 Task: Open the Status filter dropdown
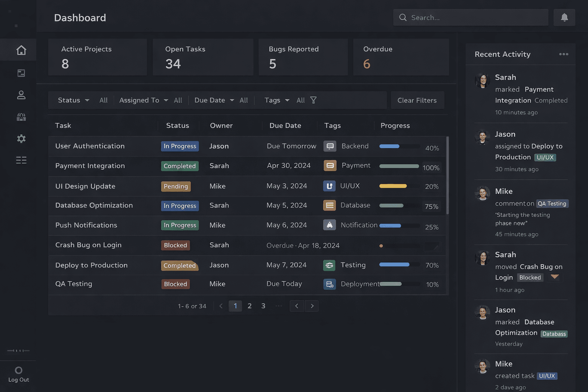73,100
